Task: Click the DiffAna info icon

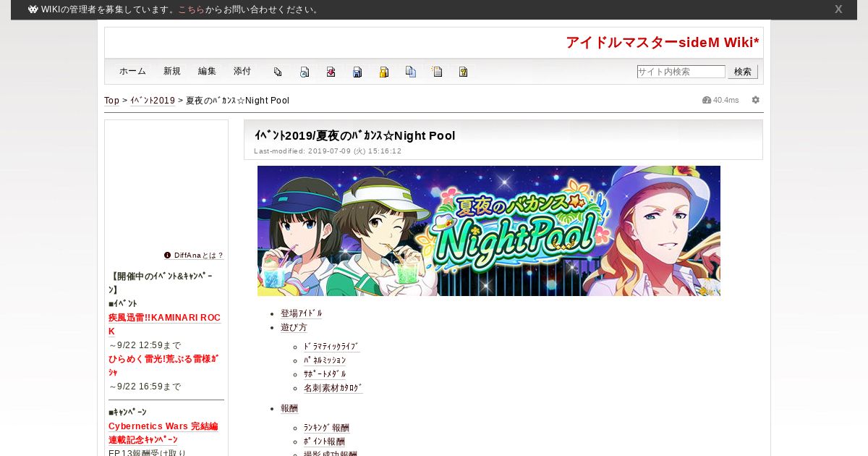Action: point(168,255)
